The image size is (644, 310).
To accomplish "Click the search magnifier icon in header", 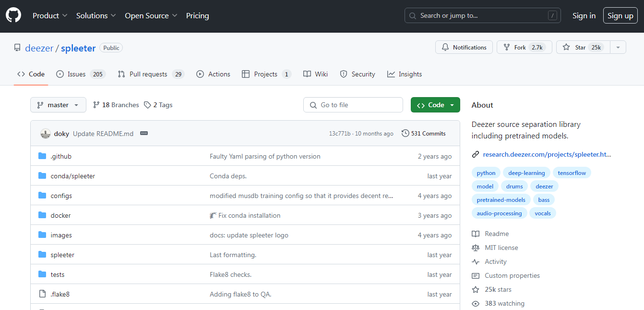I will click(413, 16).
